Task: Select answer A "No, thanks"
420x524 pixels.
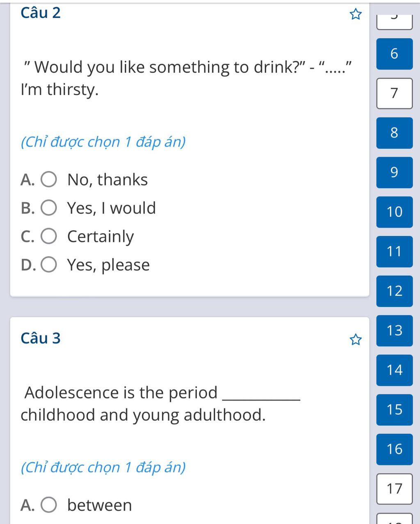Action: (49, 180)
